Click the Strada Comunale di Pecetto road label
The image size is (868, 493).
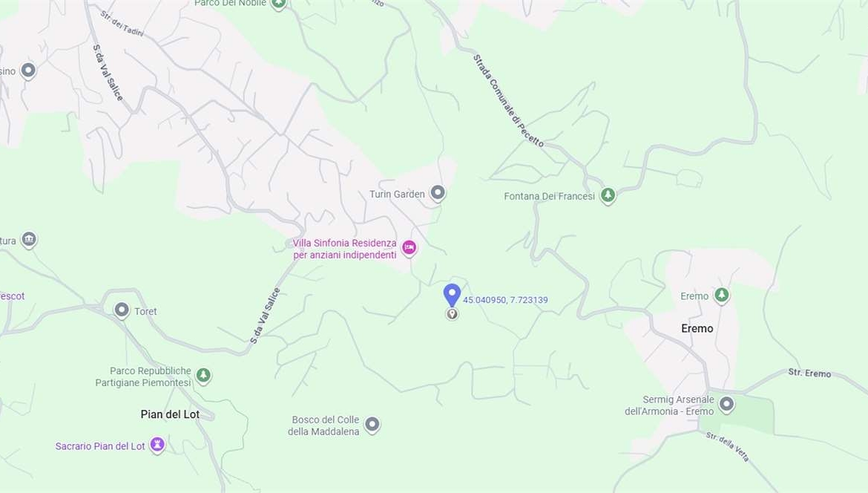[508, 101]
